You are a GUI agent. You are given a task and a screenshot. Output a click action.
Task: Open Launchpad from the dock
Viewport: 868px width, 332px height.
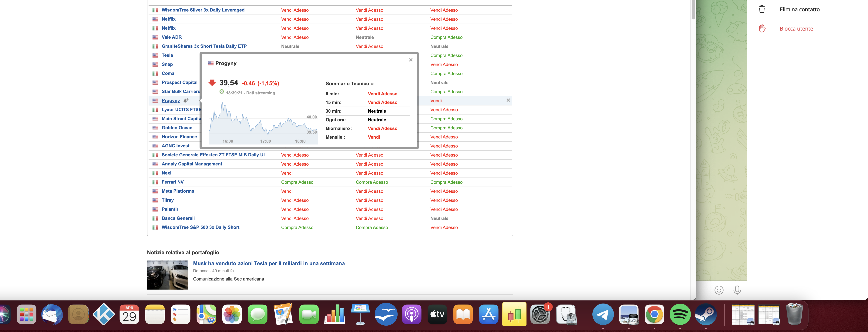(26, 314)
